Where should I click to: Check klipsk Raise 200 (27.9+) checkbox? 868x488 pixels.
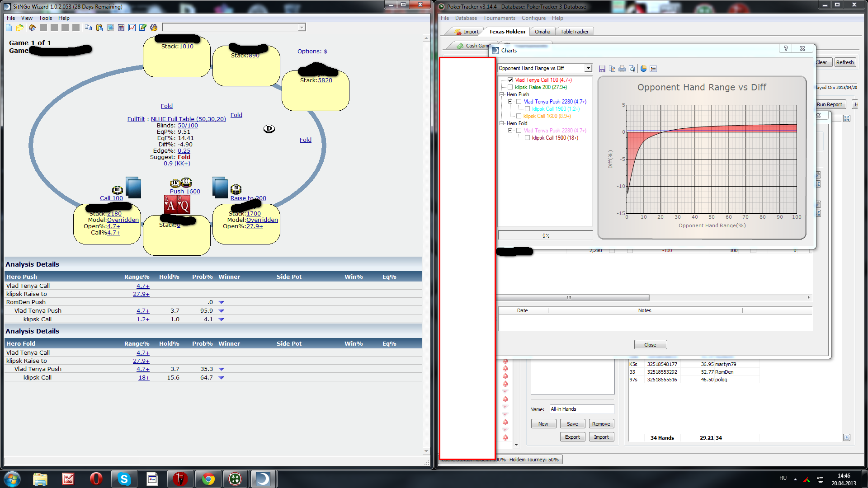(510, 87)
